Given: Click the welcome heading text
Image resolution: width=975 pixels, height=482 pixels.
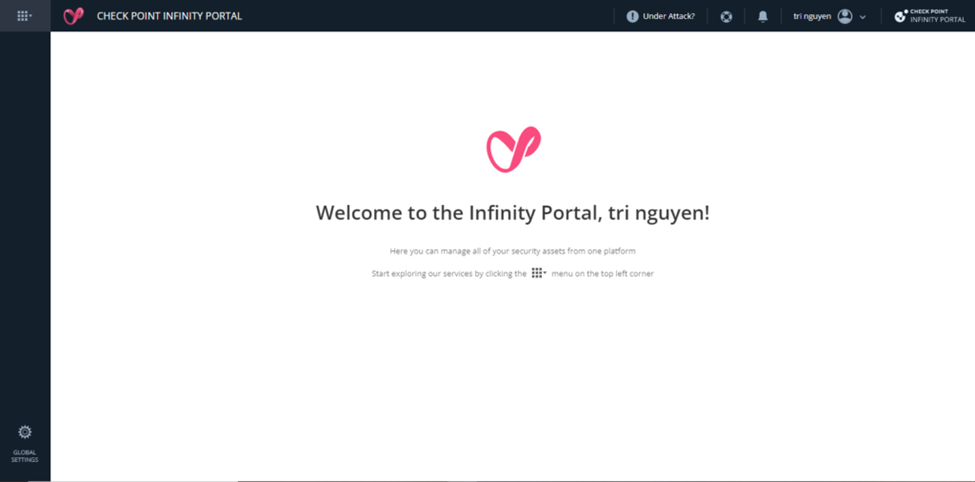Looking at the screenshot, I should pyautogui.click(x=512, y=213).
